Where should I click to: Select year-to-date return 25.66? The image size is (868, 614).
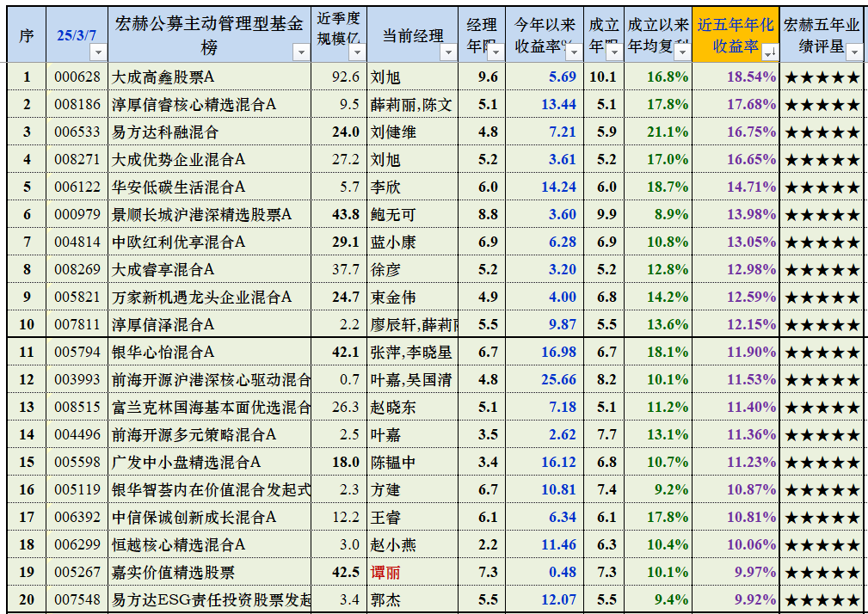coord(558,380)
